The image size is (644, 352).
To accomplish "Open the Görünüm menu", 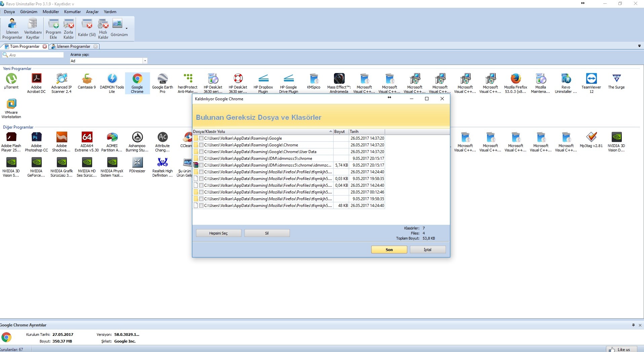I will tap(29, 12).
